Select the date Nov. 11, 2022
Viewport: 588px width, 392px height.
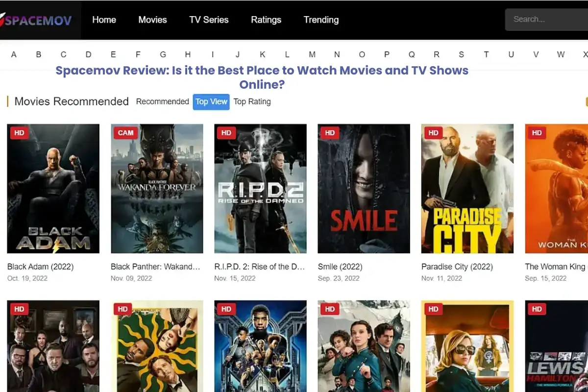click(441, 278)
